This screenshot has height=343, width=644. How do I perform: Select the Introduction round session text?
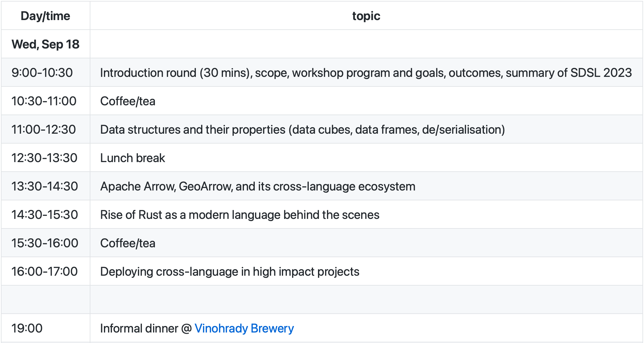pos(366,73)
